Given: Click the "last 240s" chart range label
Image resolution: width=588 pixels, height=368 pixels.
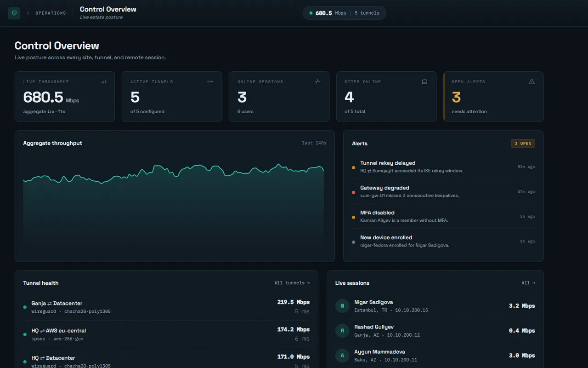Looking at the screenshot, I should [314, 143].
